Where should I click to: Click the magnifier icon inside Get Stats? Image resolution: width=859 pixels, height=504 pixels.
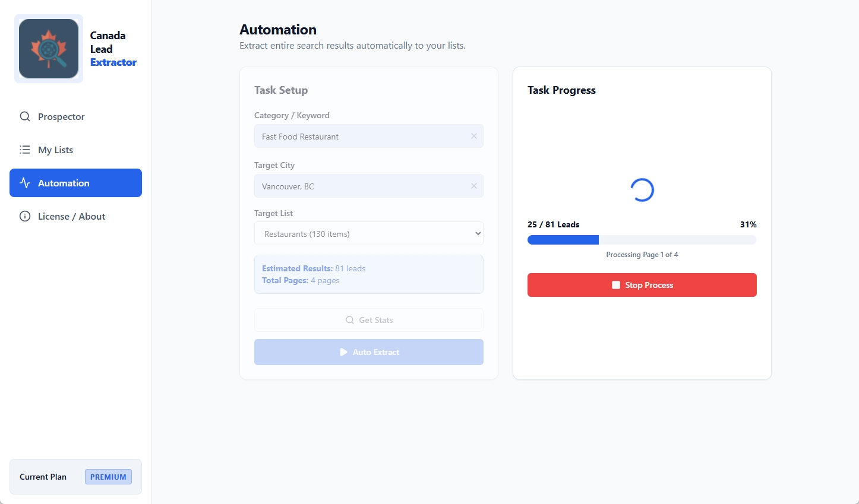(x=349, y=320)
